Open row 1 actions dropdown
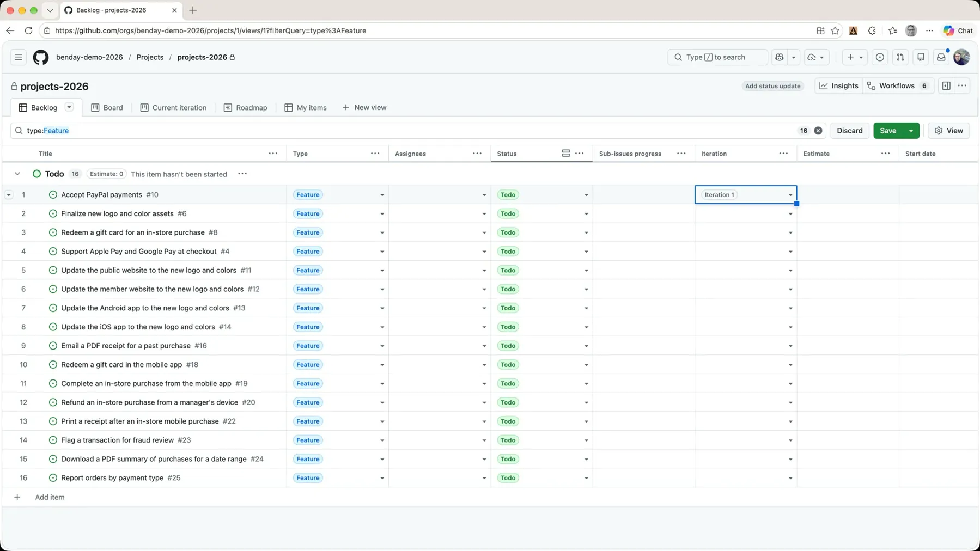The image size is (980, 551). click(9, 194)
